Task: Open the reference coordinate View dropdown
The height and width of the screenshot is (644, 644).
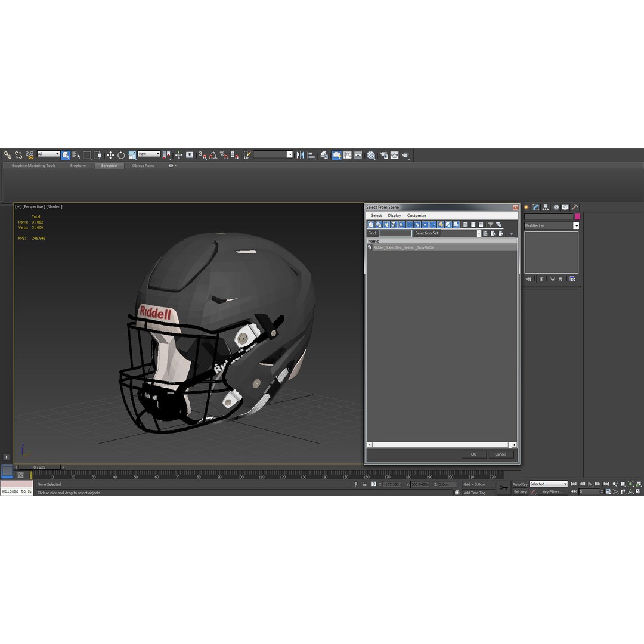Action: (x=149, y=154)
